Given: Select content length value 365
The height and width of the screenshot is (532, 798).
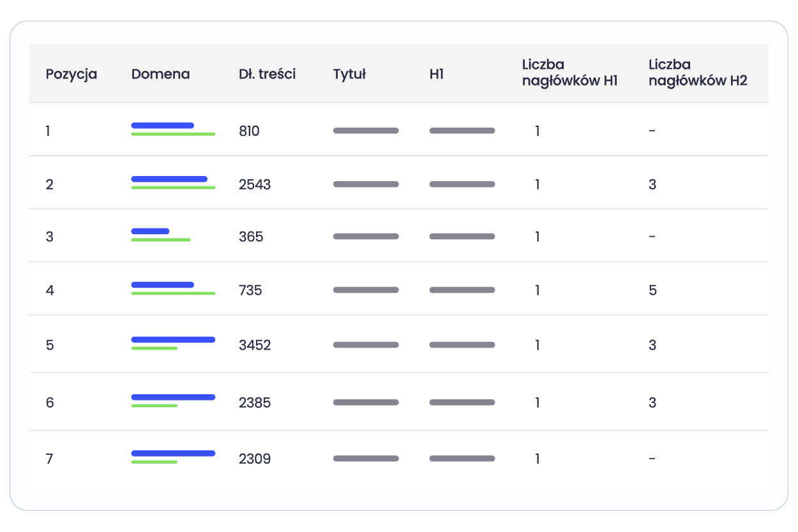Looking at the screenshot, I should click(251, 237).
